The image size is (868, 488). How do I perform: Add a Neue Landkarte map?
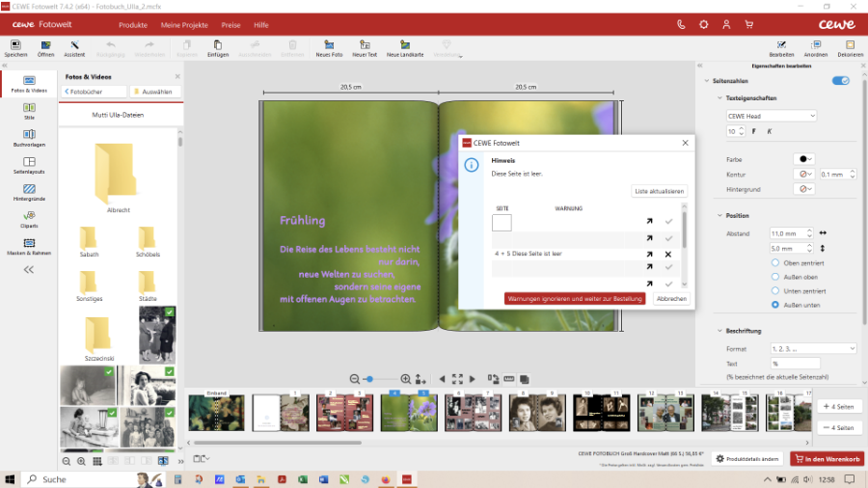(405, 45)
